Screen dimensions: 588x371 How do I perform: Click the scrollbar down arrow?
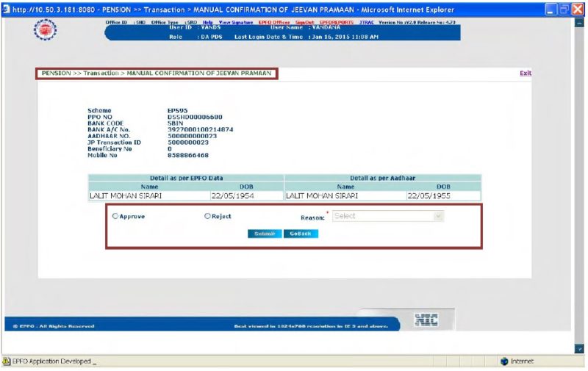579,348
